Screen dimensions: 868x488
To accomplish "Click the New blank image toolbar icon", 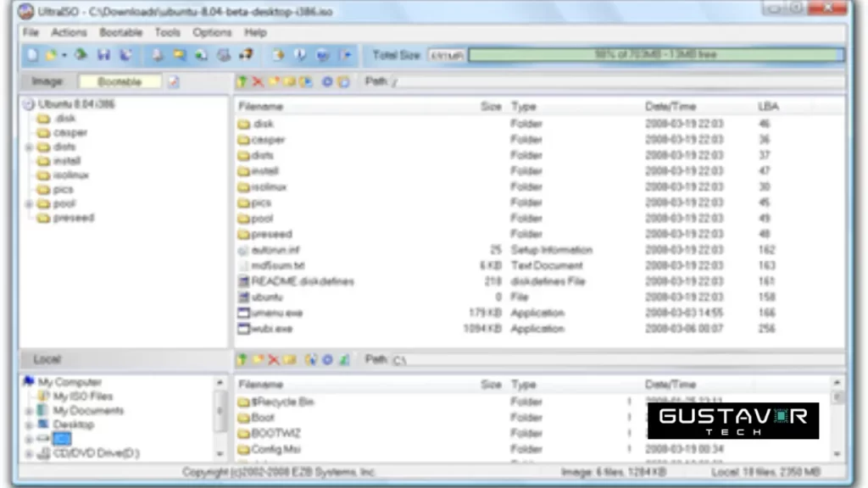I will 32,55.
